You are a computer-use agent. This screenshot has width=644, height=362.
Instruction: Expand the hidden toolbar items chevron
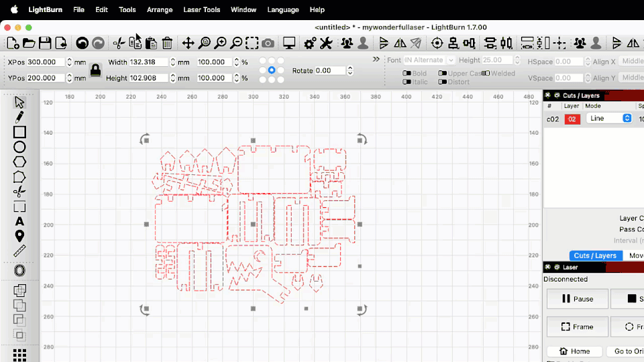[x=376, y=60]
